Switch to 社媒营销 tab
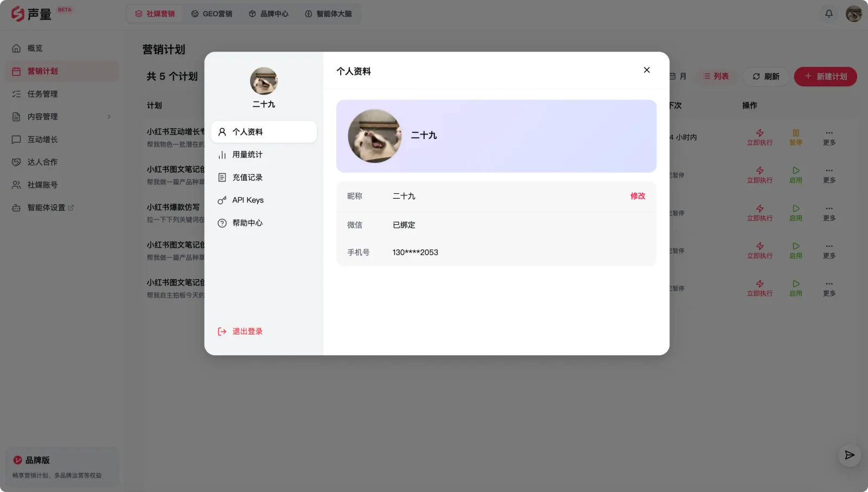The width and height of the screenshot is (868, 492). (155, 14)
